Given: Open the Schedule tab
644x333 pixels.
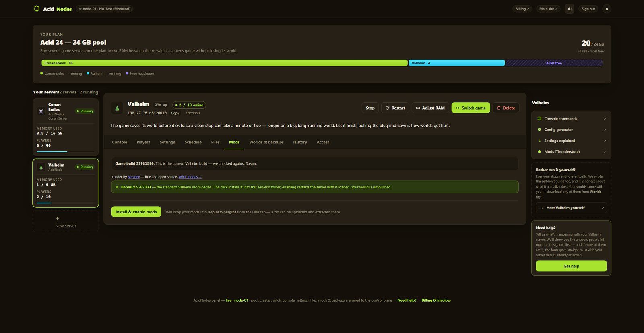Looking at the screenshot, I should pos(193,142).
